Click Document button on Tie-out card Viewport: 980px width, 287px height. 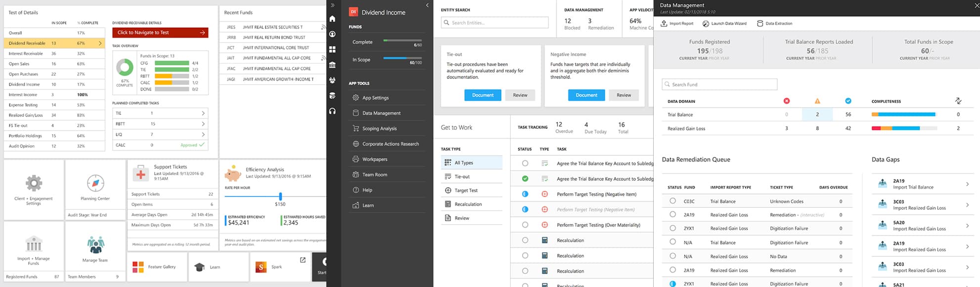(x=483, y=95)
